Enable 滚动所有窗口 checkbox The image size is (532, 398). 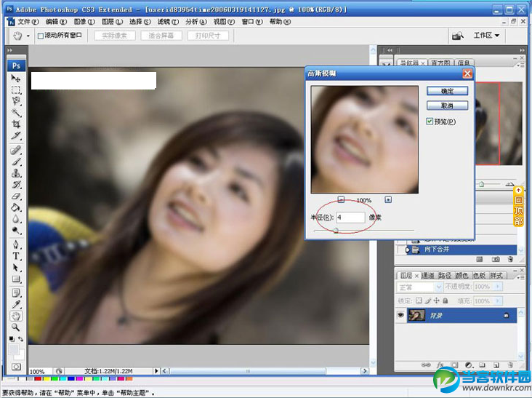point(41,36)
